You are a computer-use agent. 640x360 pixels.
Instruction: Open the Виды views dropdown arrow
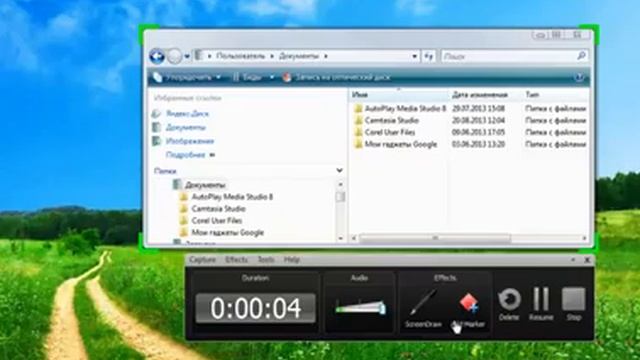pos(271,77)
